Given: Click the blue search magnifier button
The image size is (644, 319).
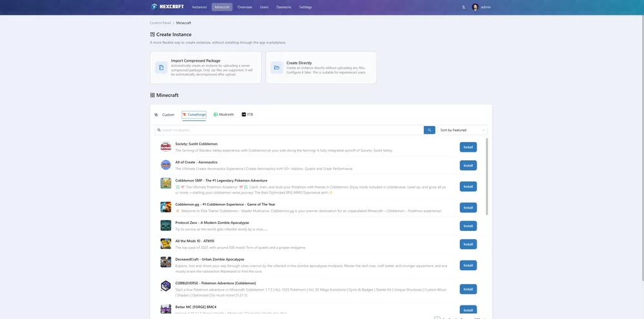Looking at the screenshot, I should click(430, 130).
